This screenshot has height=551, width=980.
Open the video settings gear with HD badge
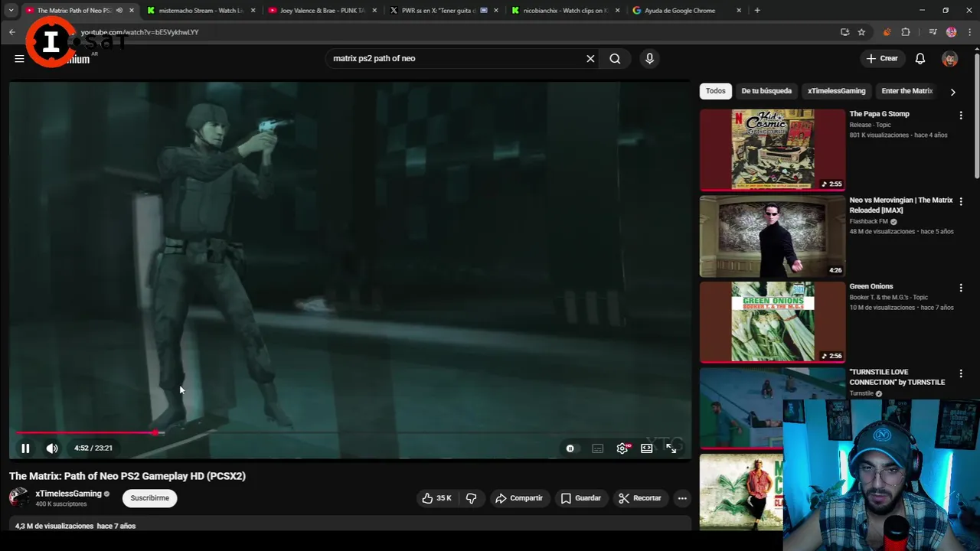[x=622, y=448]
